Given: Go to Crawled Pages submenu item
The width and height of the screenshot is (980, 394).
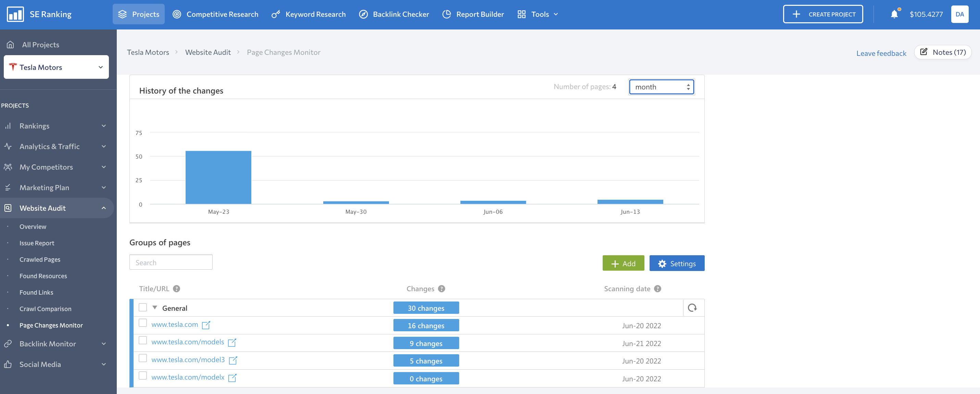Looking at the screenshot, I should point(40,259).
